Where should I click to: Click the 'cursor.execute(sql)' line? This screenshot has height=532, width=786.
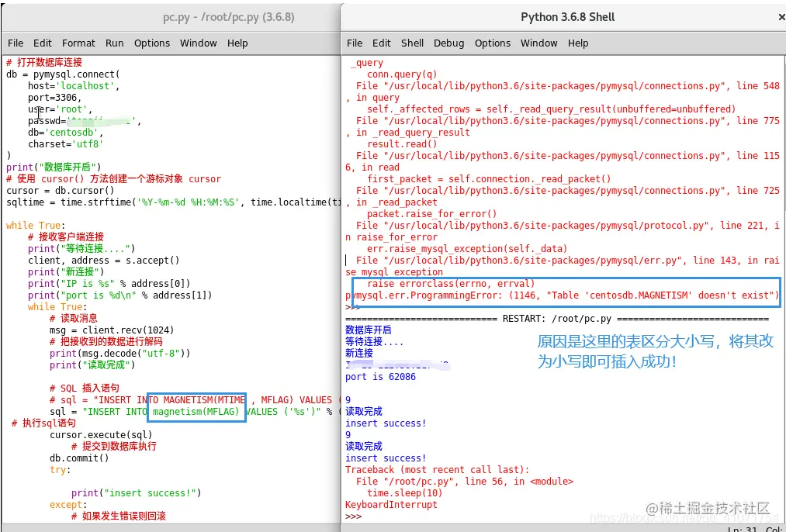click(x=101, y=434)
